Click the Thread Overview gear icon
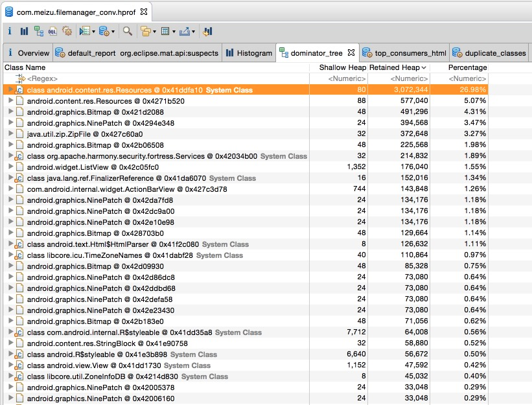Viewport: 532px width, 405px height. pos(67,31)
